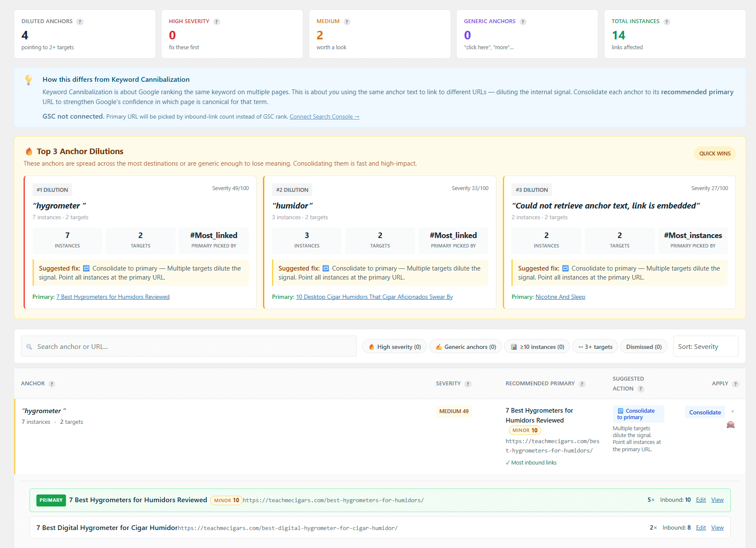Screen dimensions: 756x548
Task: Click the Recommended Primary column help icon
Action: coord(582,384)
